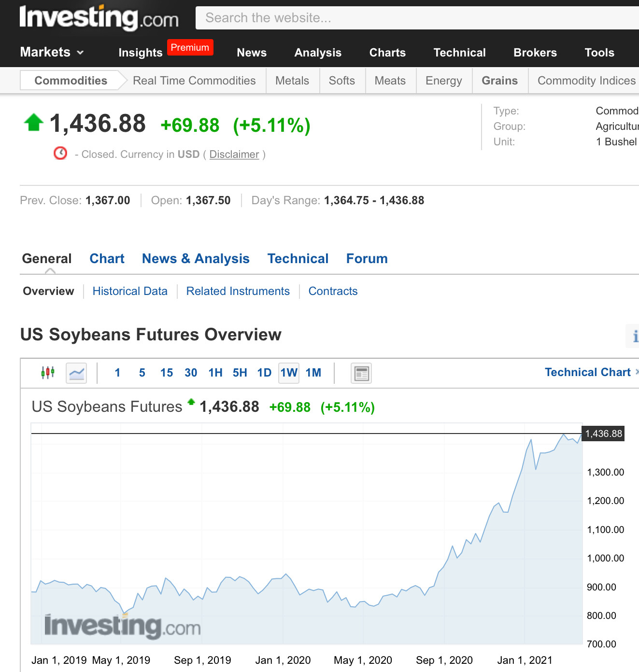This screenshot has width=639, height=672.
Task: Select the area chart type icon
Action: (76, 373)
